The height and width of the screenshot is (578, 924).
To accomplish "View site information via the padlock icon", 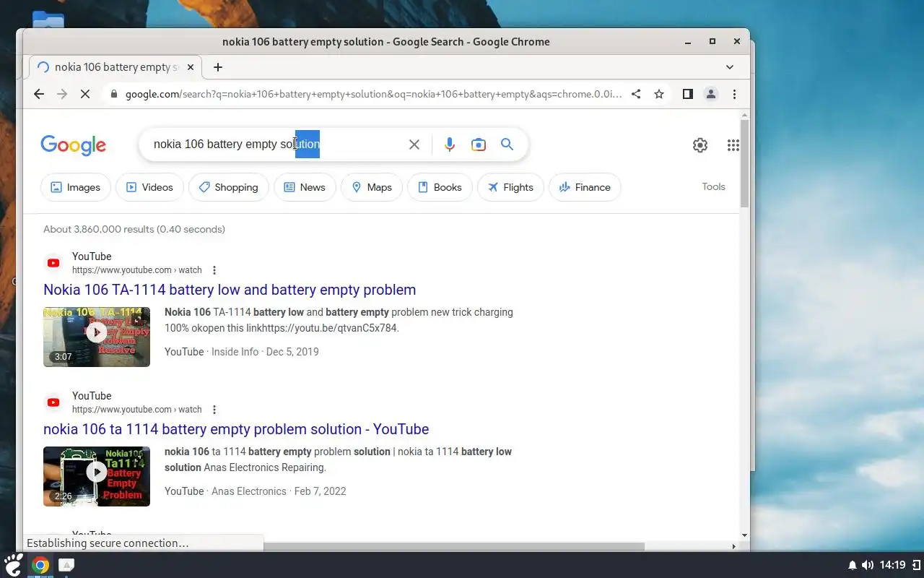I will tap(113, 94).
